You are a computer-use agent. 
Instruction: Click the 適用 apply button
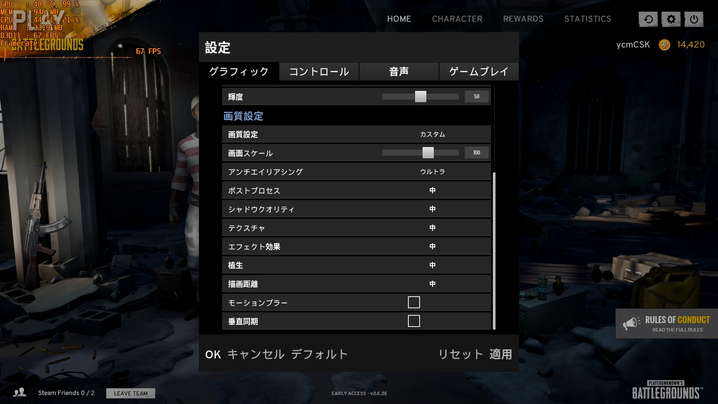500,354
